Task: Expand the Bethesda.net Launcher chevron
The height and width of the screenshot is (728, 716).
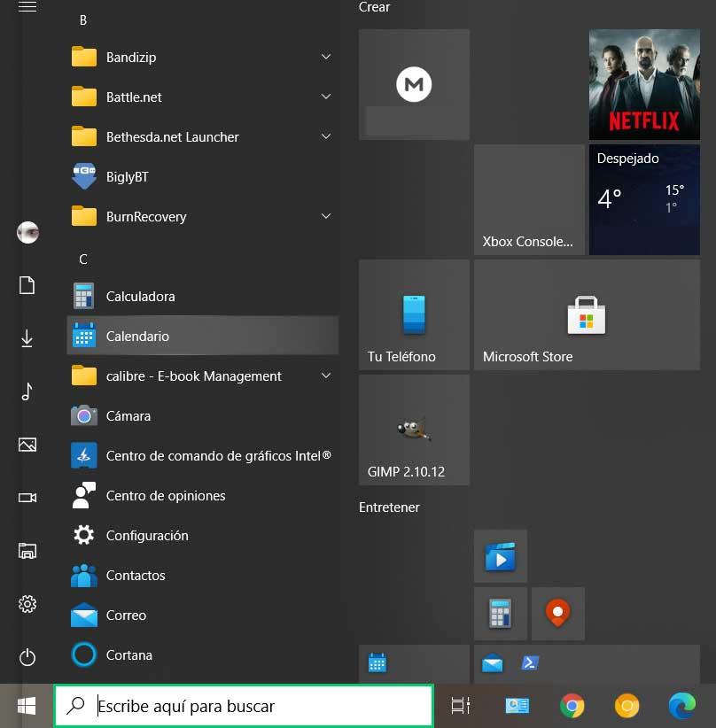Action: click(x=326, y=136)
